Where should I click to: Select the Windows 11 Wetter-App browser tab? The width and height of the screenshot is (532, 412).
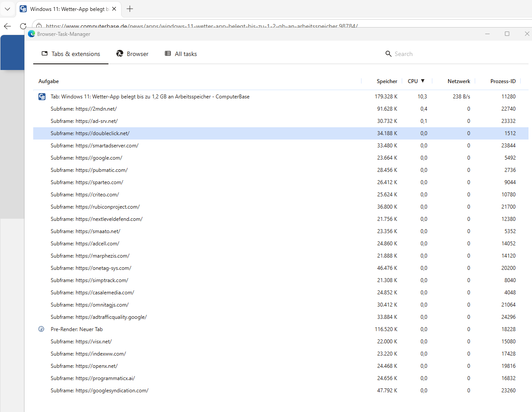70,9
